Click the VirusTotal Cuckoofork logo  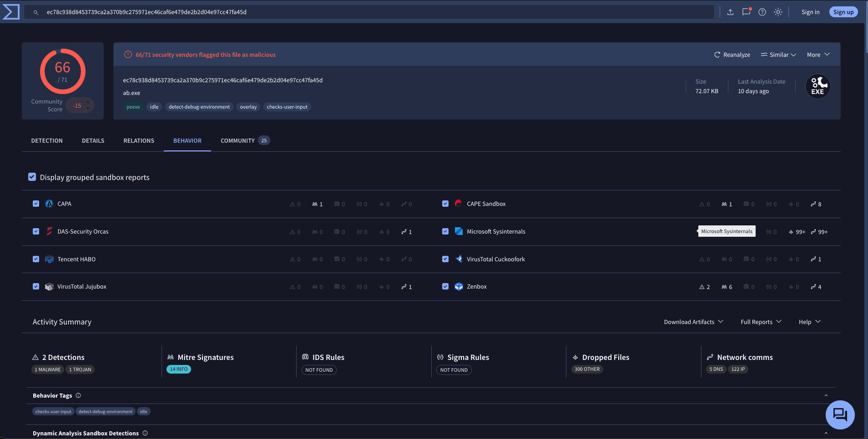[459, 259]
